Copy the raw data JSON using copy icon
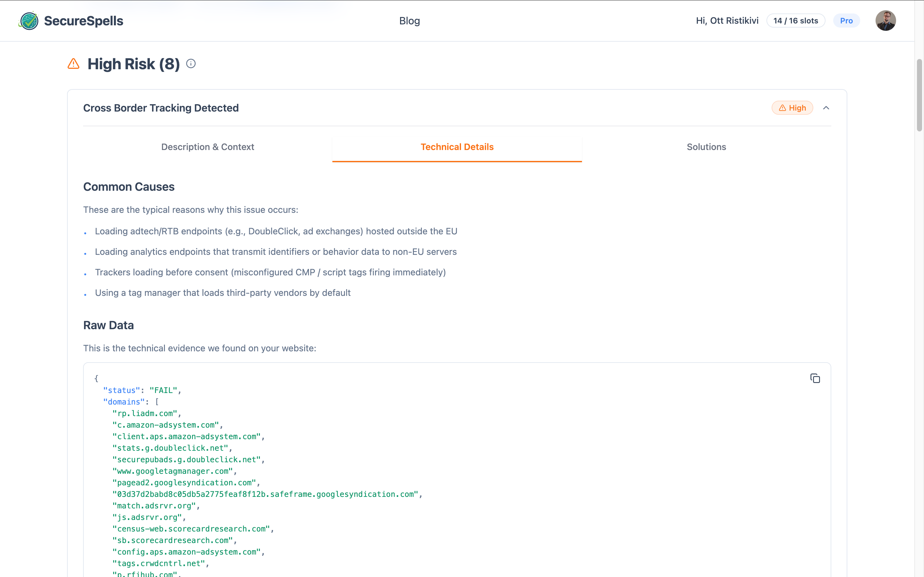 (815, 378)
